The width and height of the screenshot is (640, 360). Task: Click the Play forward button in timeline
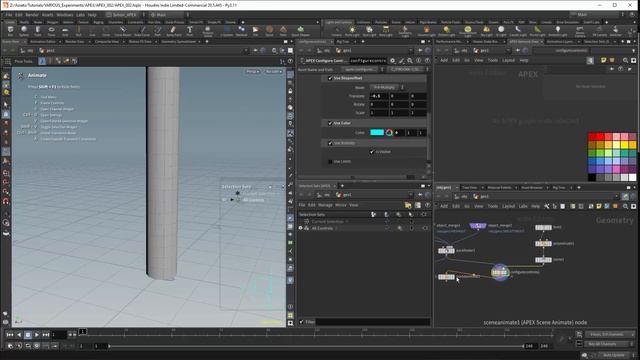tap(37, 335)
